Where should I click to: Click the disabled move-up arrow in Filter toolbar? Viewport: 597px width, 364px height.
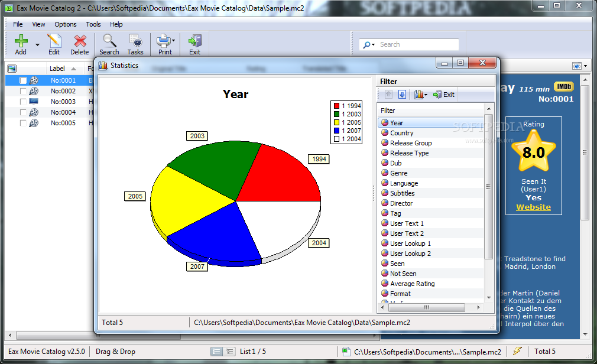(388, 95)
